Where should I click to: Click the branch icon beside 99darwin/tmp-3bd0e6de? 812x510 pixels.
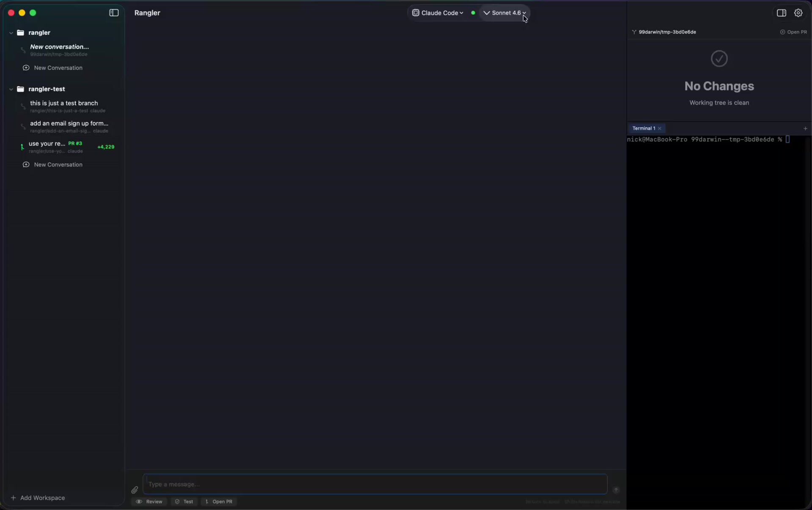[x=634, y=32]
